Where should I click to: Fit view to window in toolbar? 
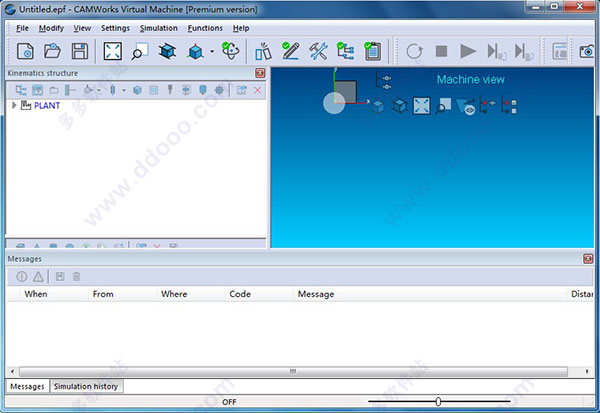click(x=113, y=51)
